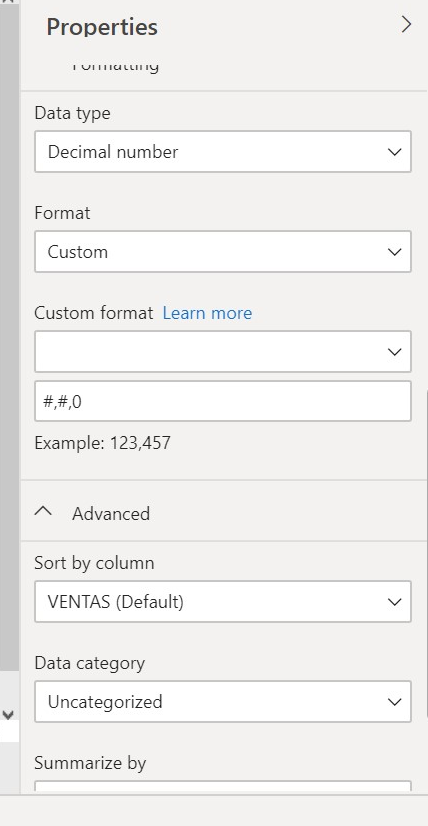Screen dimensions: 428x826
Task: Click the down arrow on left scrollbar
Action: click(8, 715)
